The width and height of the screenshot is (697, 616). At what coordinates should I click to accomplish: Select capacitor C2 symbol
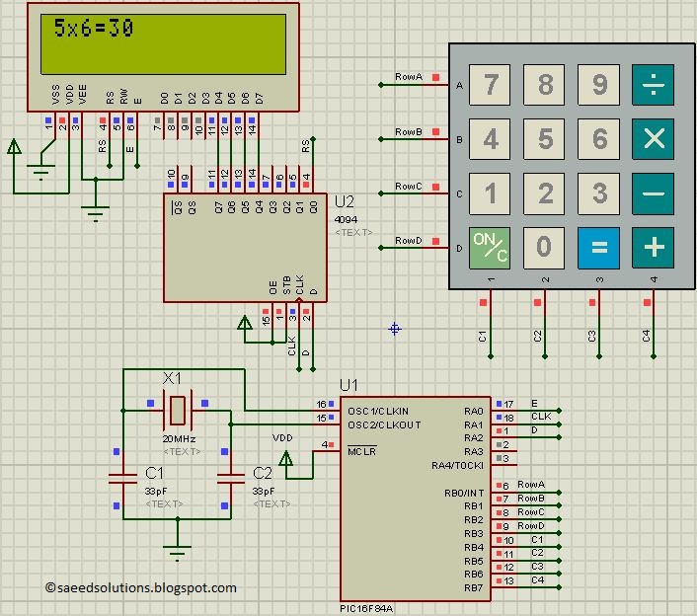click(x=231, y=478)
